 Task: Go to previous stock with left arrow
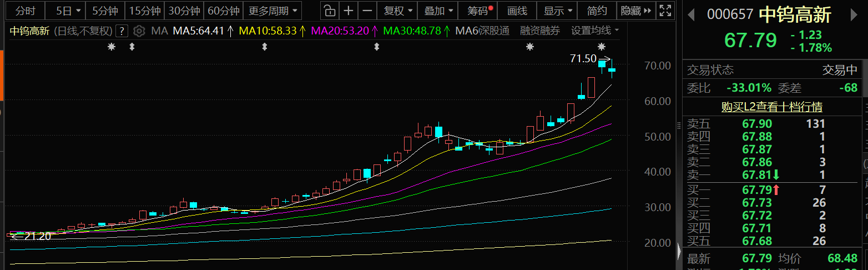pyautogui.click(x=691, y=14)
